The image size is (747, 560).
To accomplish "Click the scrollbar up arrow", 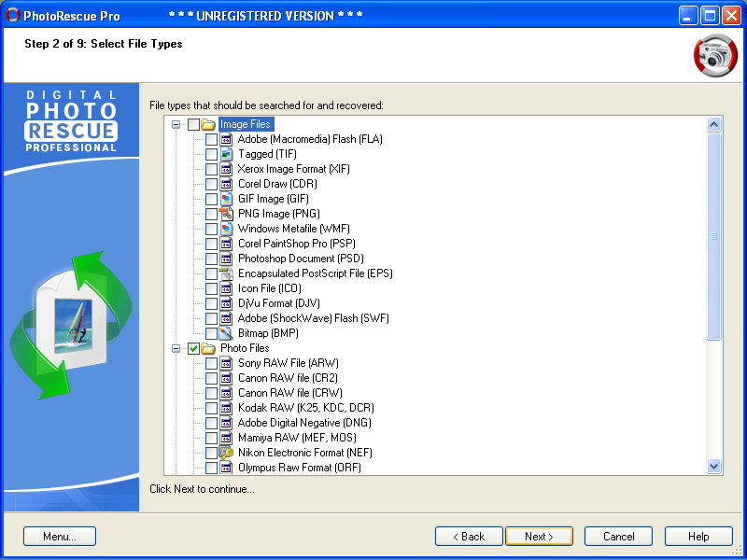I will tap(713, 125).
